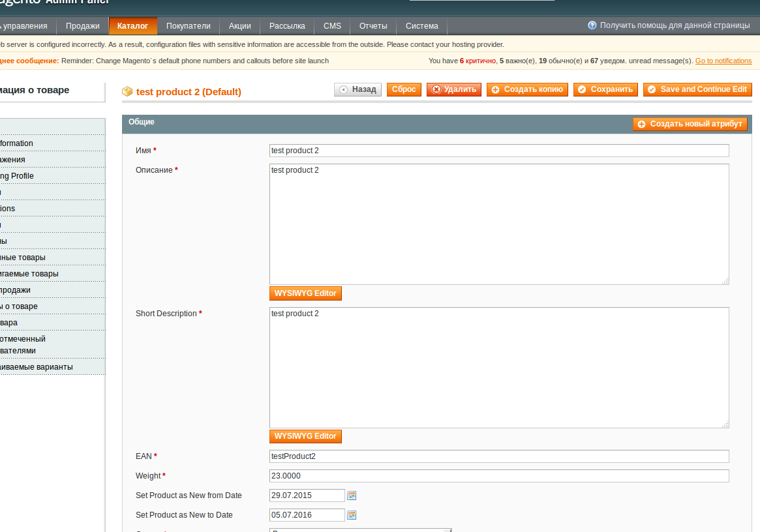Viewport: 760px width, 532px height.
Task: Click the product box icon beside title
Action: 127,91
